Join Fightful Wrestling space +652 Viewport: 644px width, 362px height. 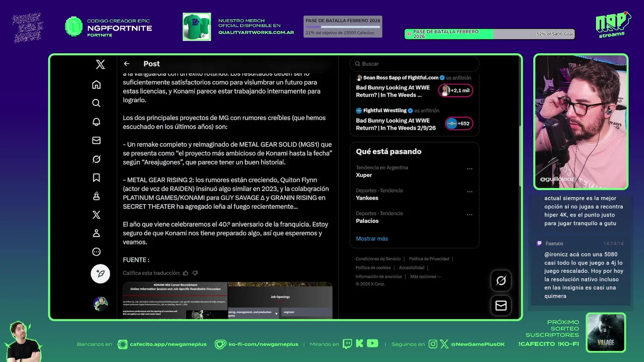click(x=458, y=123)
